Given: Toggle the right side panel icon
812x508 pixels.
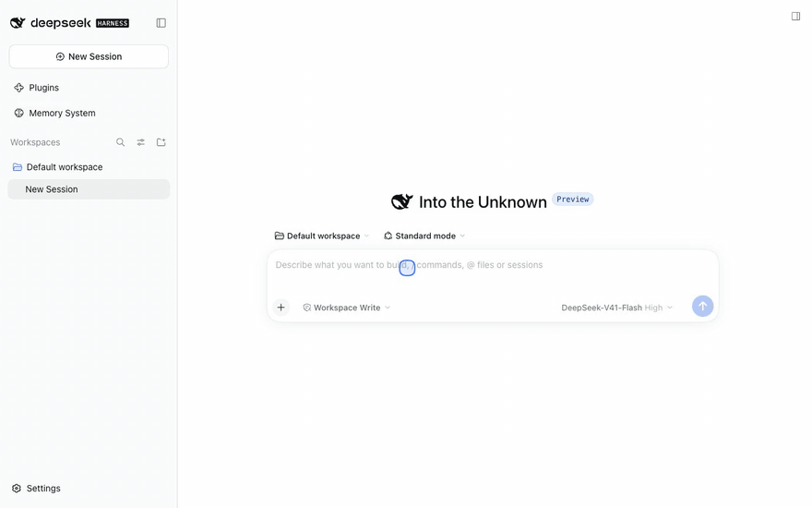Looking at the screenshot, I should click(x=795, y=16).
